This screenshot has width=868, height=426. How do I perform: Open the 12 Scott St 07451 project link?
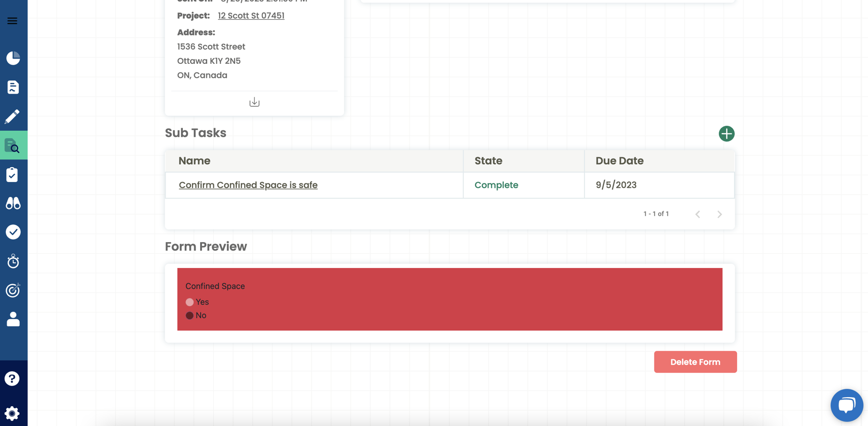251,15
